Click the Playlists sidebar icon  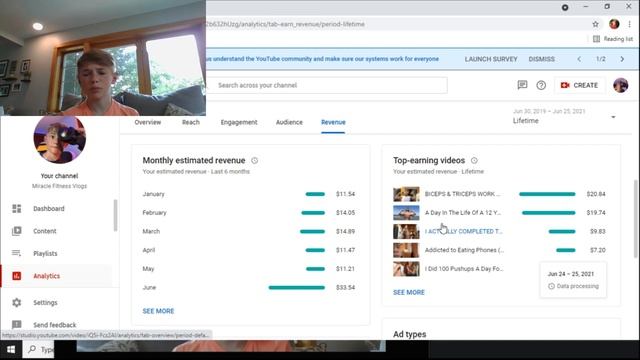coord(16,253)
